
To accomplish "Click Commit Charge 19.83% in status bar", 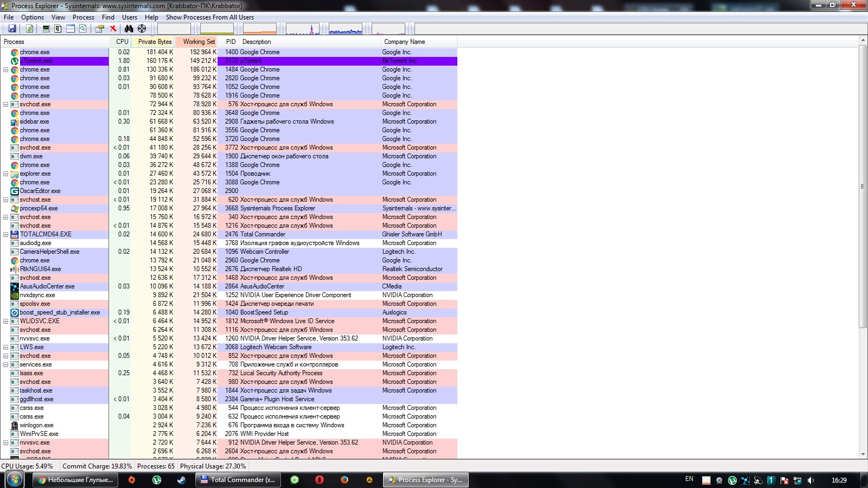I will point(97,466).
